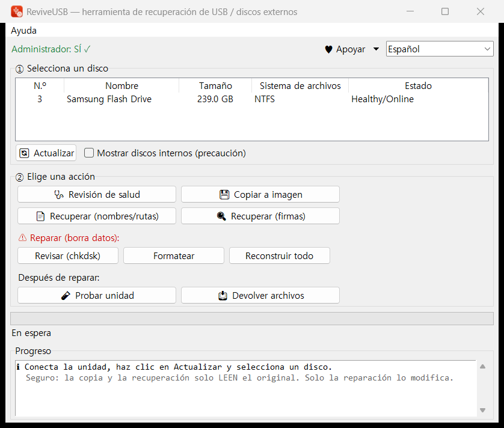Click the floppy disk icon on Copiar a imagen
The image size is (504, 428).
click(224, 195)
